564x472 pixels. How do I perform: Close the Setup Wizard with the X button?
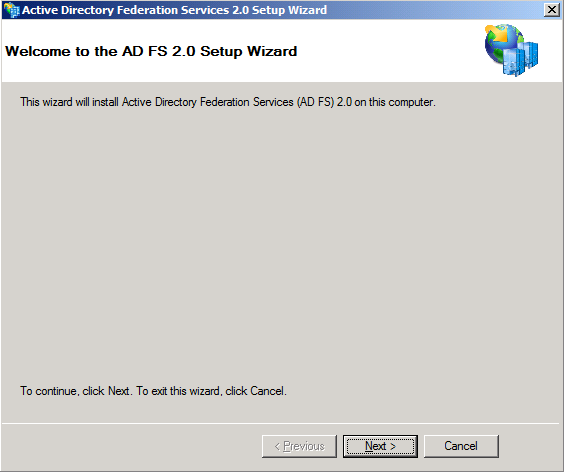pos(552,10)
